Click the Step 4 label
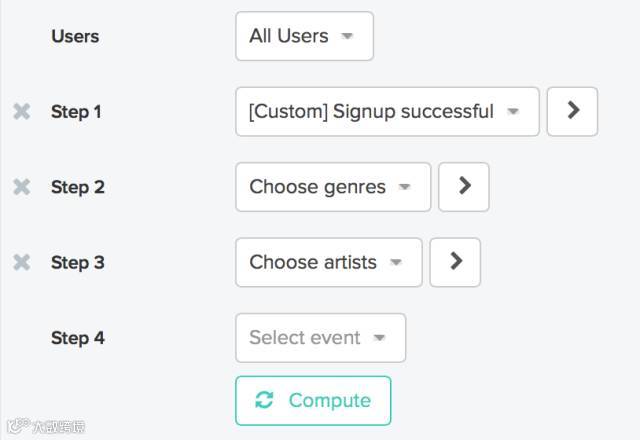Viewport: 640px width, 440px height. coord(77,338)
